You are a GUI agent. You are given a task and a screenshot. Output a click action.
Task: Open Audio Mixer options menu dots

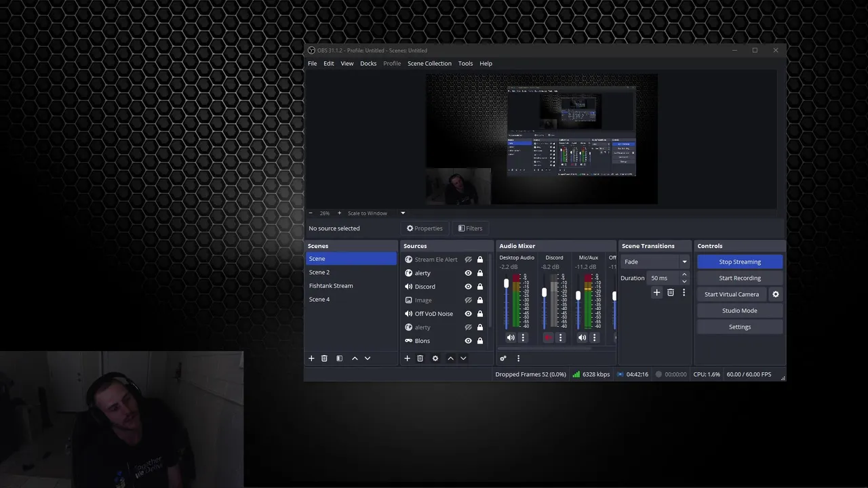518,359
